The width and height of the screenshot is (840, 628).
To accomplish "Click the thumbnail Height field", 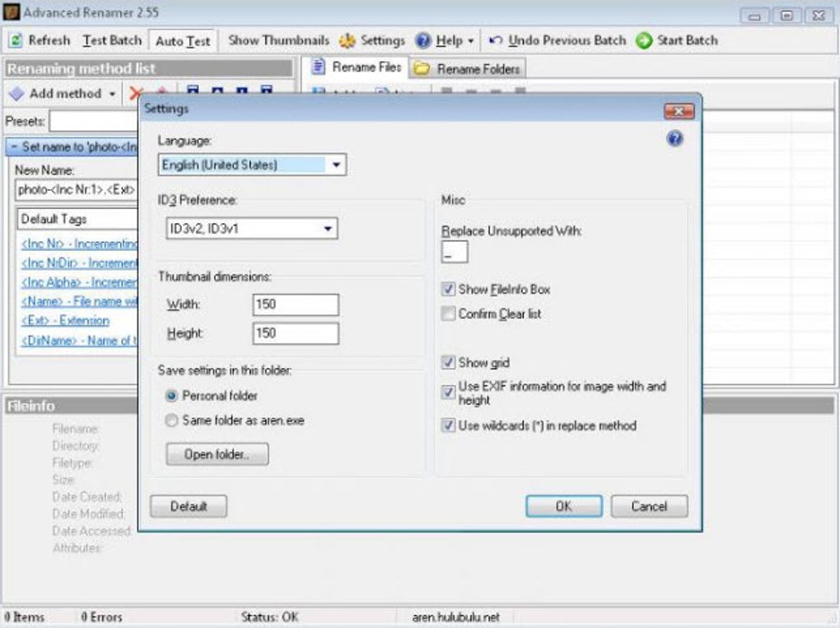I will 295,333.
